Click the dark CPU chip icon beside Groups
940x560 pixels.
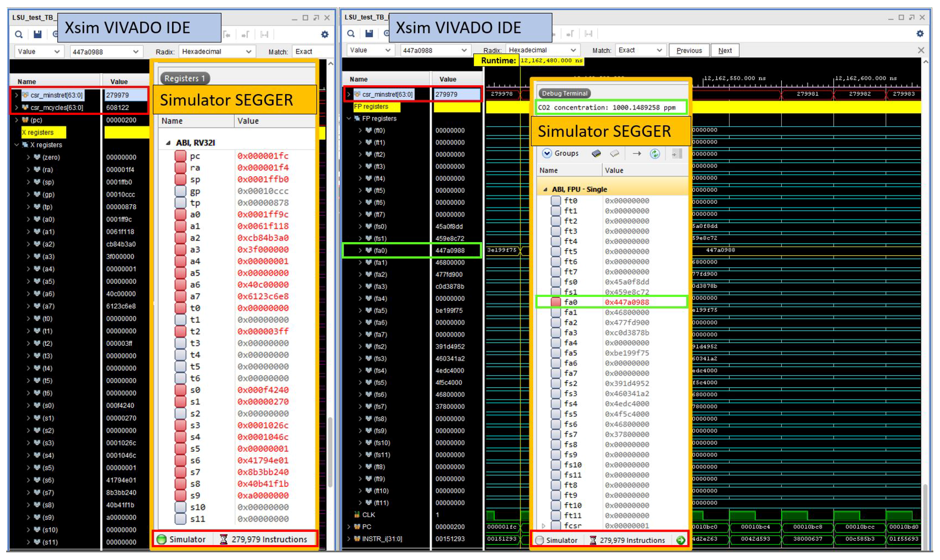click(596, 154)
